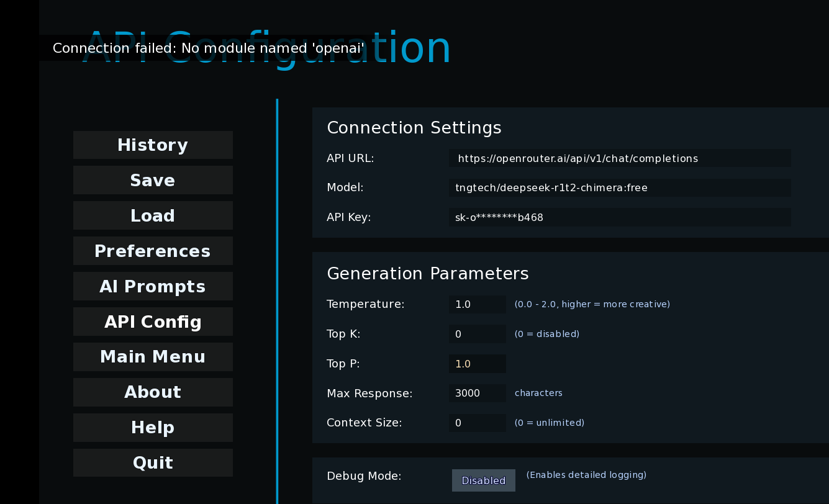Open the Save menu
The width and height of the screenshot is (829, 504).
[153, 181]
